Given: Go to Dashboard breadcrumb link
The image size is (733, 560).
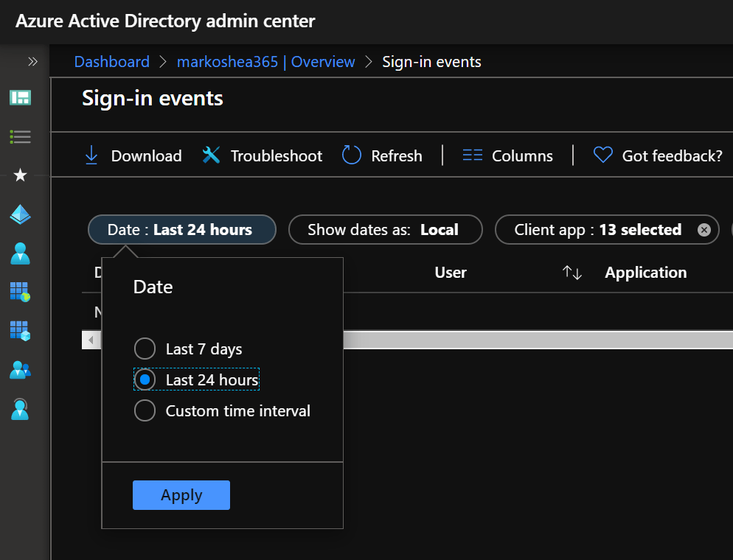Looking at the screenshot, I should 111,62.
